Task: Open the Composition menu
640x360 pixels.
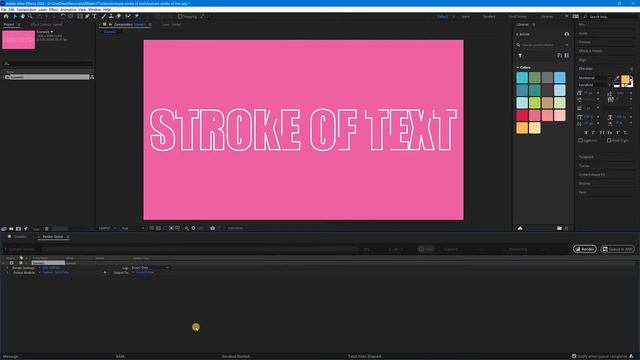Action: click(x=27, y=9)
